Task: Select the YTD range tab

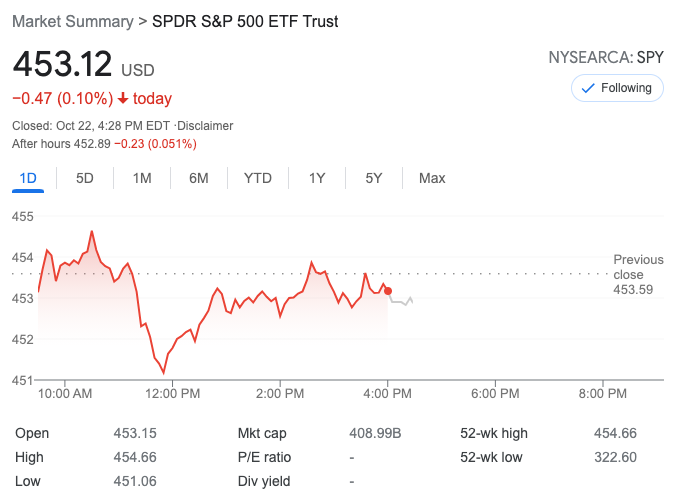Action: pyautogui.click(x=258, y=178)
